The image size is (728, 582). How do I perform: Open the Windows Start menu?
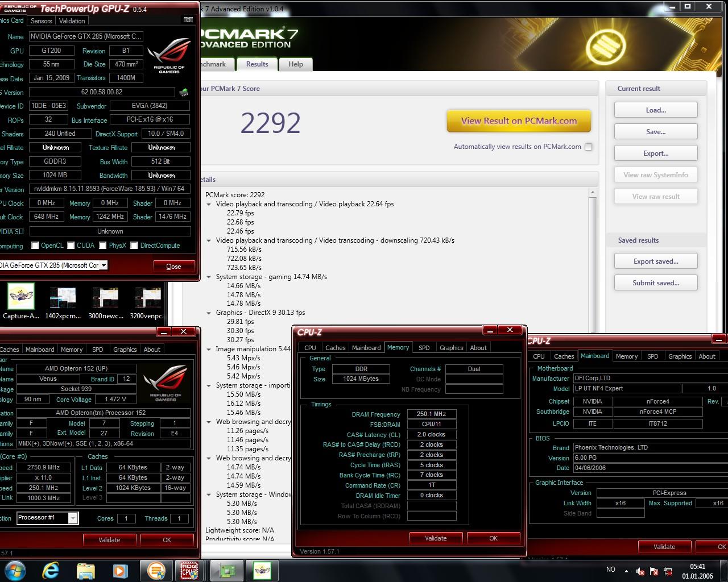point(15,570)
